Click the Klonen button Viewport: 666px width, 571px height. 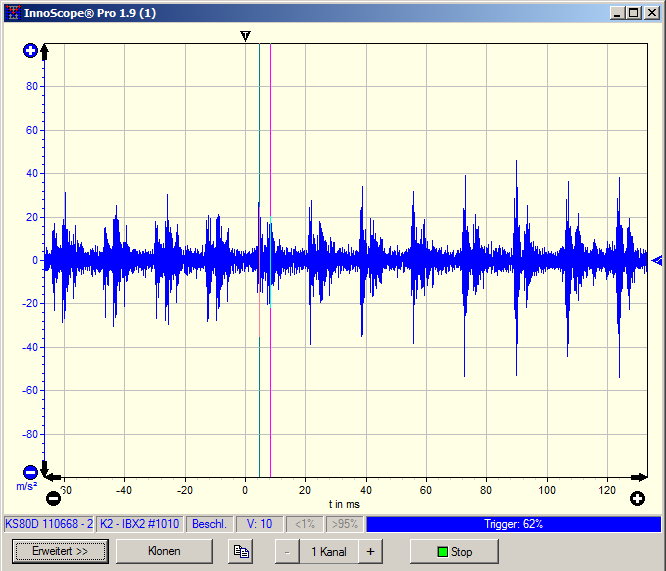click(x=164, y=551)
